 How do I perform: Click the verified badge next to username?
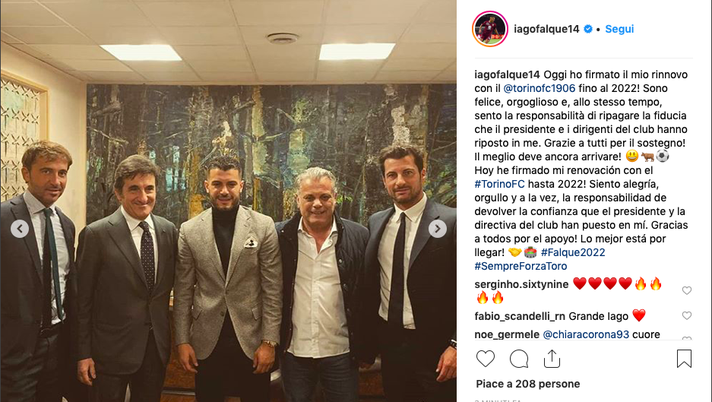pos(588,29)
